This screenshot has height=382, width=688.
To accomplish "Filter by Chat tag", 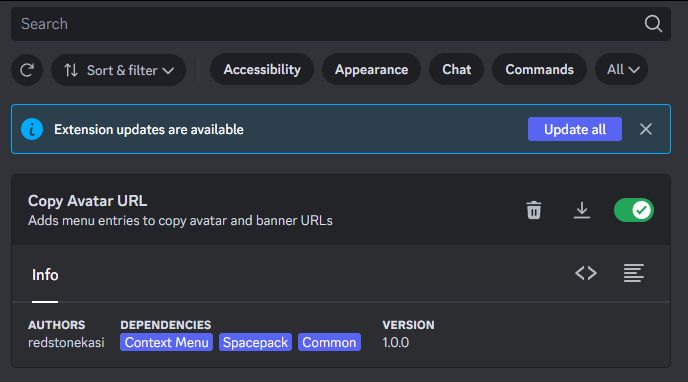I will click(x=456, y=69).
